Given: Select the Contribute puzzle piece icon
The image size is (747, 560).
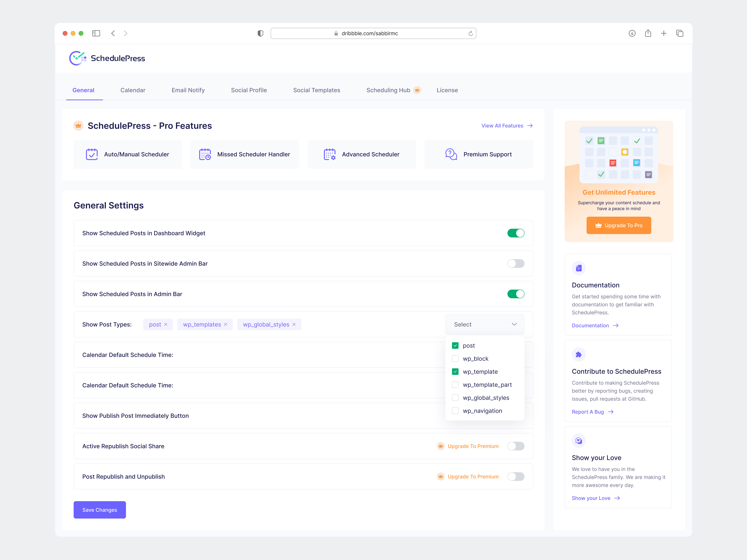Looking at the screenshot, I should pyautogui.click(x=579, y=354).
